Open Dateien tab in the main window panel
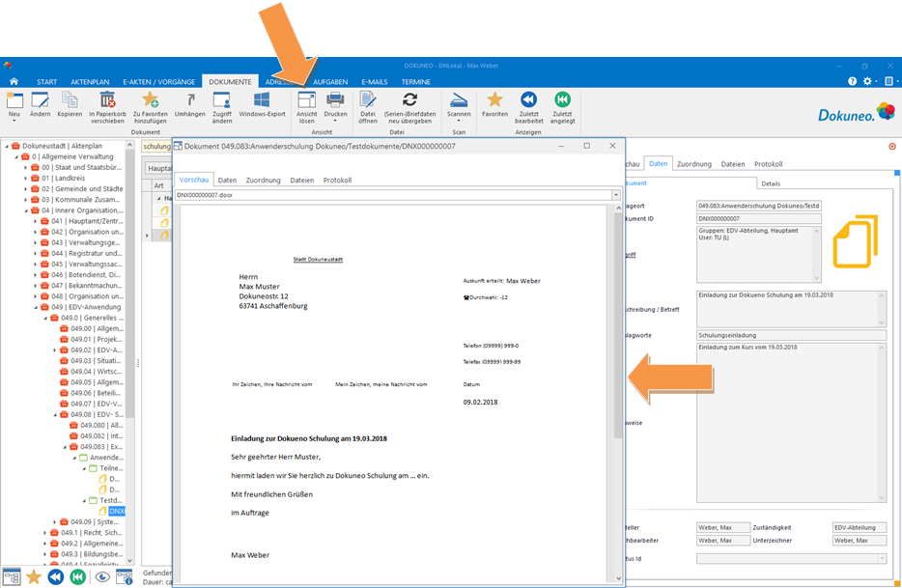 click(x=733, y=164)
